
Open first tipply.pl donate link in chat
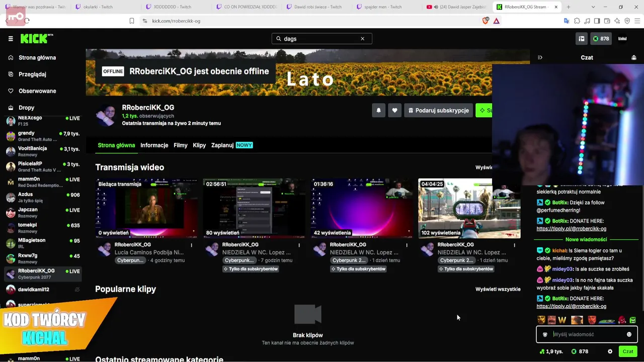[x=571, y=229]
